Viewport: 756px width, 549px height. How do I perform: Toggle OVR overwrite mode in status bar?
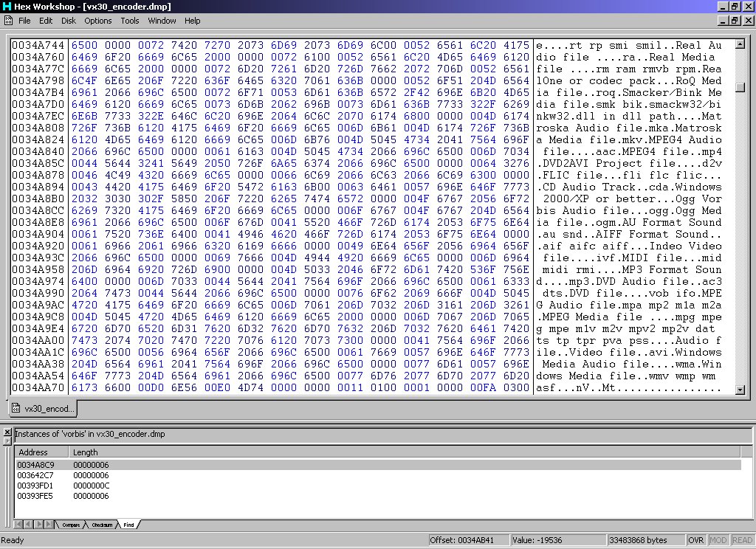coord(695,540)
